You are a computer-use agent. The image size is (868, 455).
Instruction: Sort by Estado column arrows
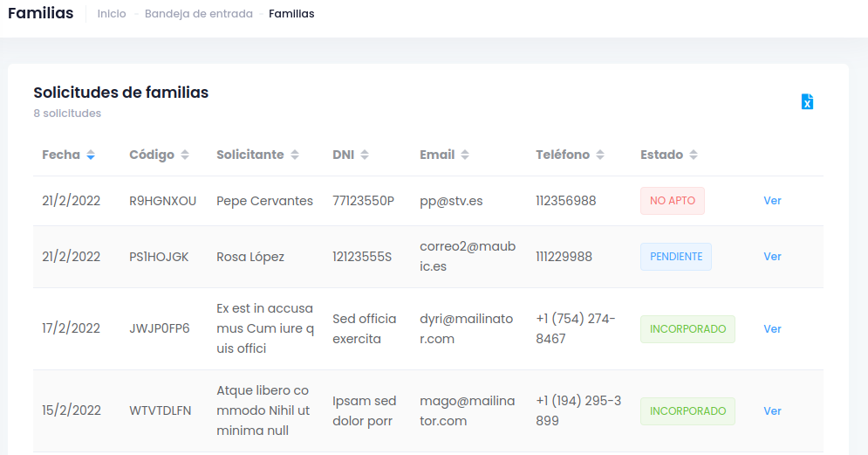pyautogui.click(x=694, y=155)
